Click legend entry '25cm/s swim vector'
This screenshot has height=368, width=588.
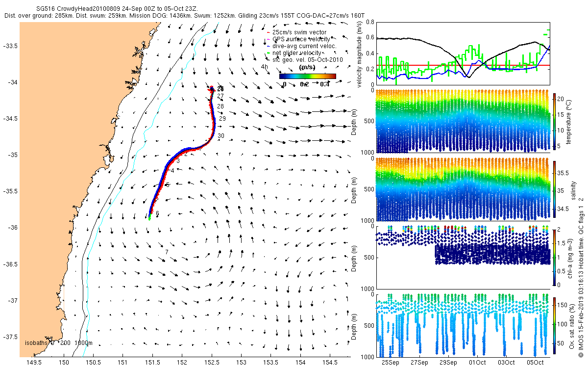[x=299, y=32]
